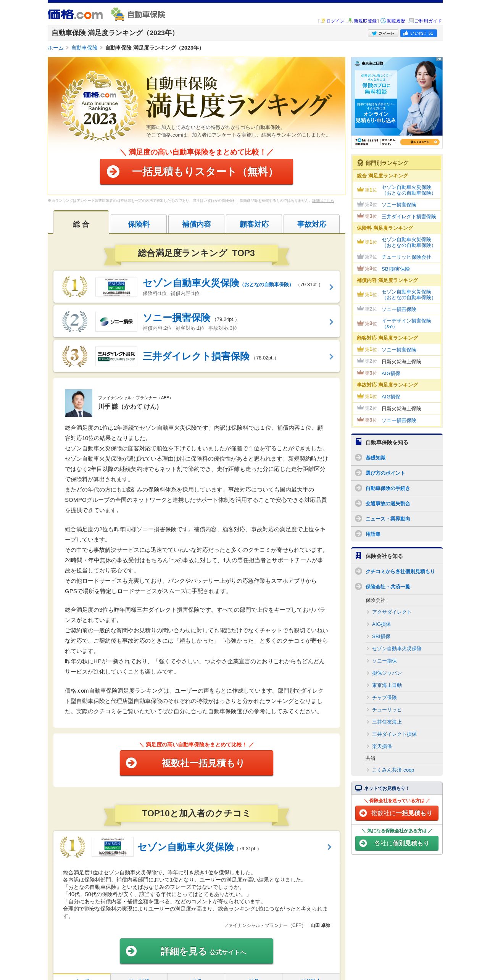Click arrow circle icon beside 基礎知識
This screenshot has width=490, height=980.
(x=358, y=458)
